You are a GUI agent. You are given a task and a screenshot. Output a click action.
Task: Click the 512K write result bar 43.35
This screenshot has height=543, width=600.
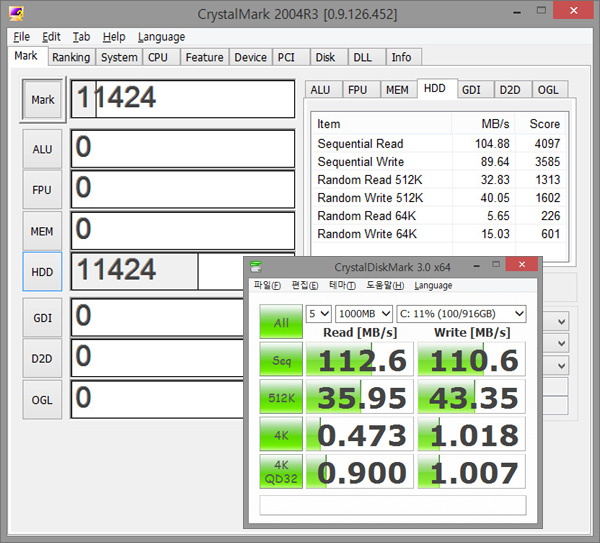point(471,396)
